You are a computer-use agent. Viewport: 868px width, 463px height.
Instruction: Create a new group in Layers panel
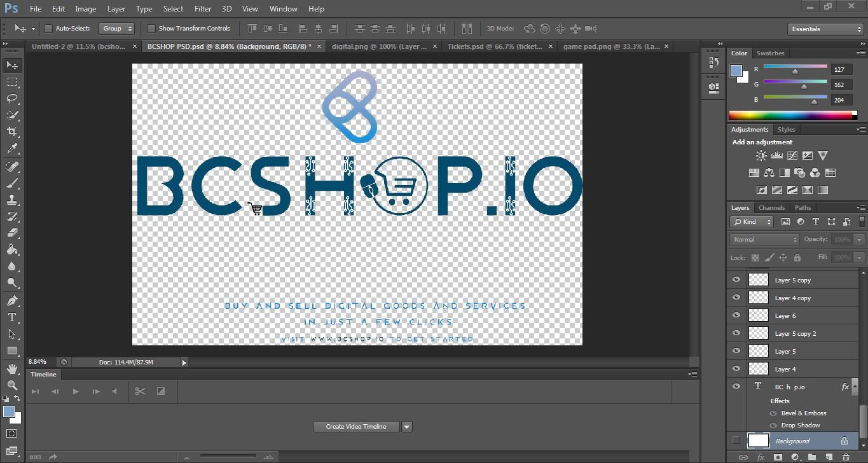point(812,457)
